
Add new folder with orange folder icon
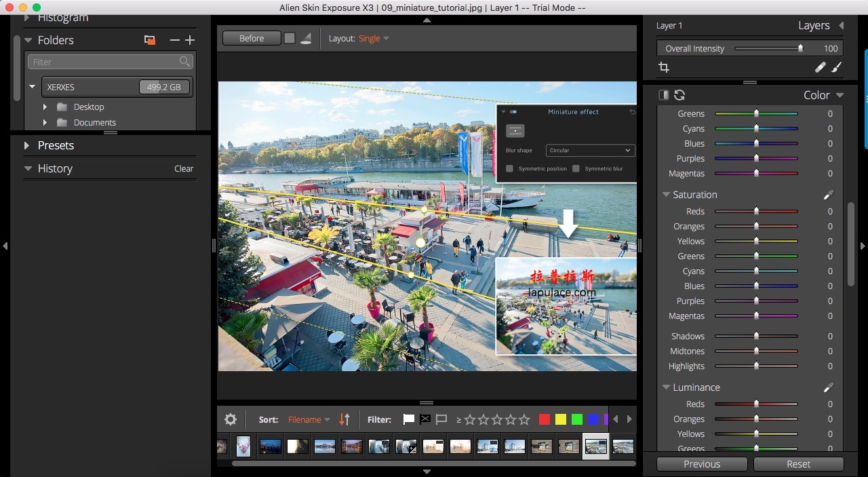click(x=150, y=40)
